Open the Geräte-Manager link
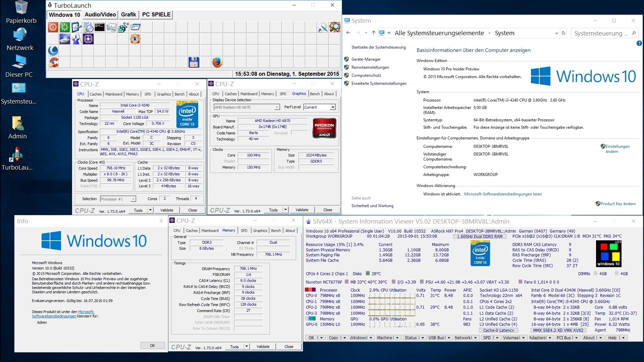 (x=366, y=59)
